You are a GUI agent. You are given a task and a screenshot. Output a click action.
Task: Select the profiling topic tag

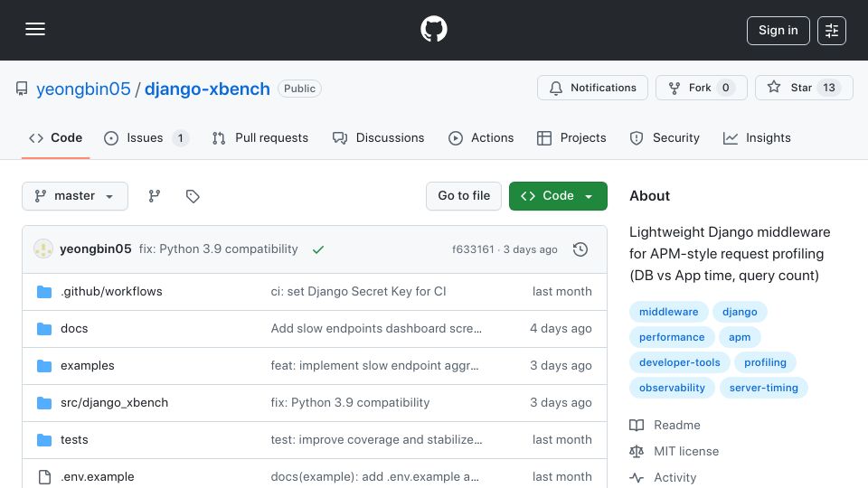tap(765, 363)
